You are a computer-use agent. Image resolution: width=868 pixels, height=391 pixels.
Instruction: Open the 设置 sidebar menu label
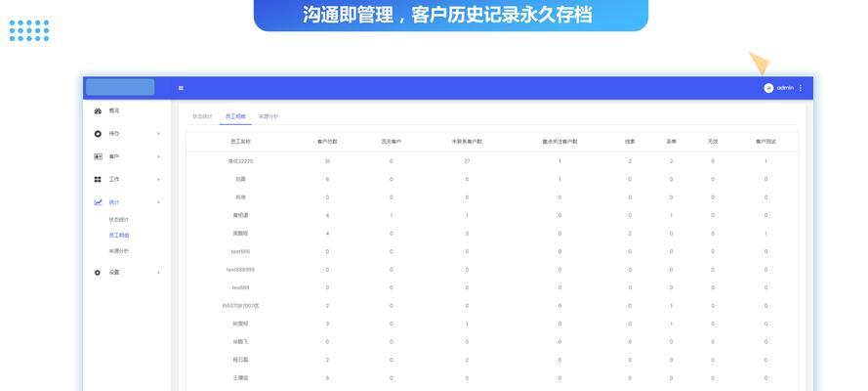[114, 273]
